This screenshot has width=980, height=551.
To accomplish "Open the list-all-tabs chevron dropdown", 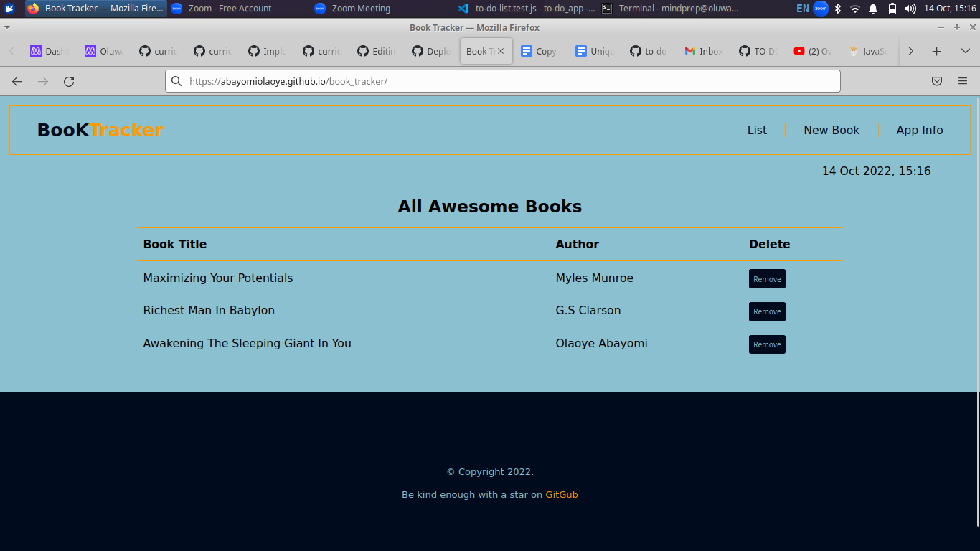I will 964,51.
